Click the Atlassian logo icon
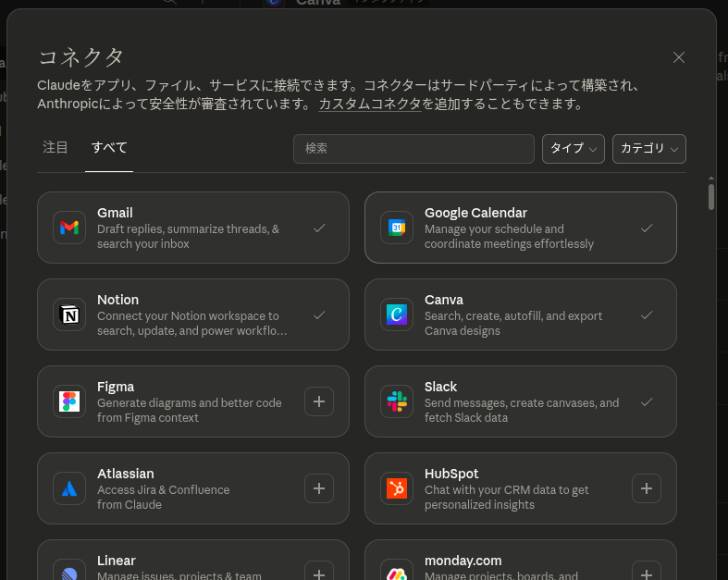728x580 pixels. pyautogui.click(x=69, y=488)
